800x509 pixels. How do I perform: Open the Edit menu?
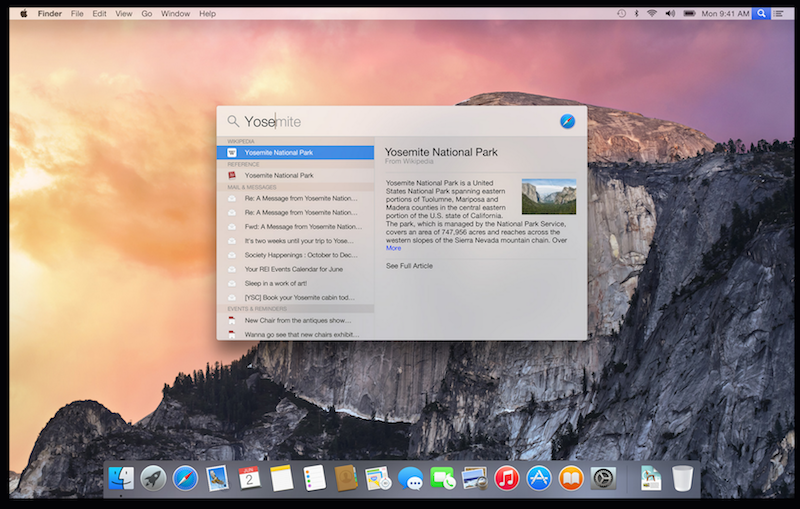(x=99, y=14)
